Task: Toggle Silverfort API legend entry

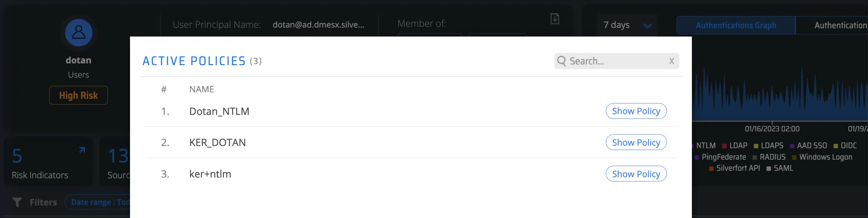Action: 734,168
